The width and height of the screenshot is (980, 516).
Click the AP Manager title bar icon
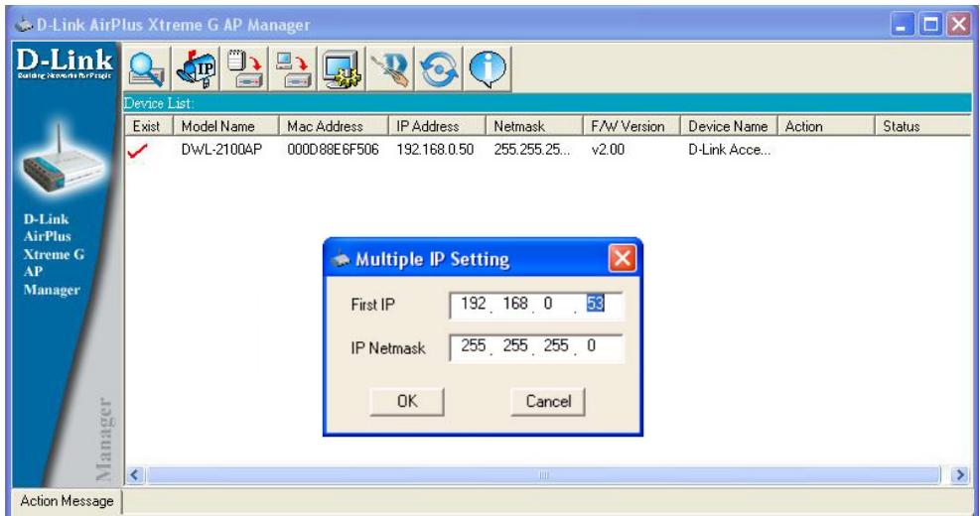(x=25, y=25)
